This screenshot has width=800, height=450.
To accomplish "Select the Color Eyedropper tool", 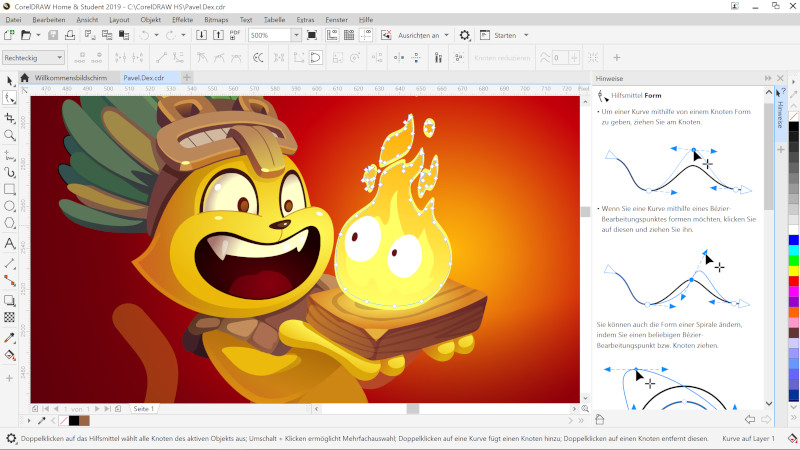I will [10, 338].
